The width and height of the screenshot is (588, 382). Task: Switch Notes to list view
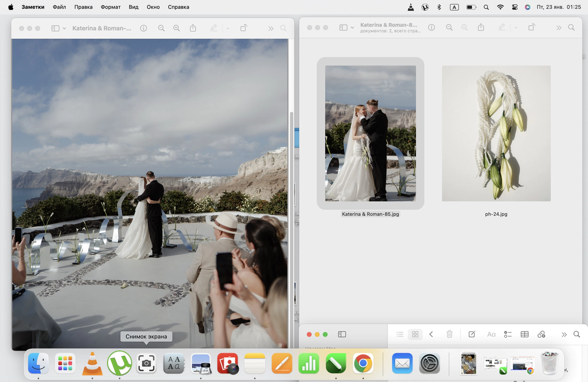click(400, 334)
